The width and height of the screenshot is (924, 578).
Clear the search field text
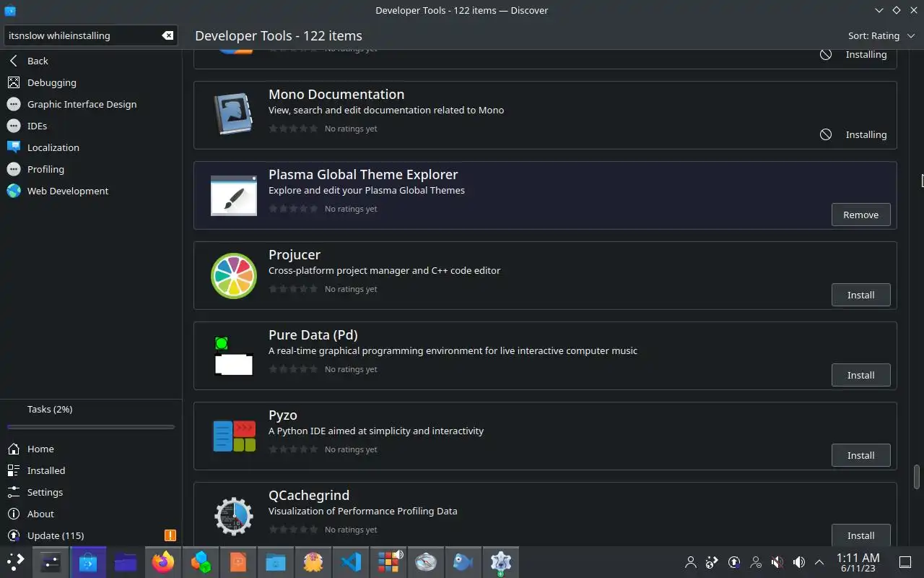[167, 35]
